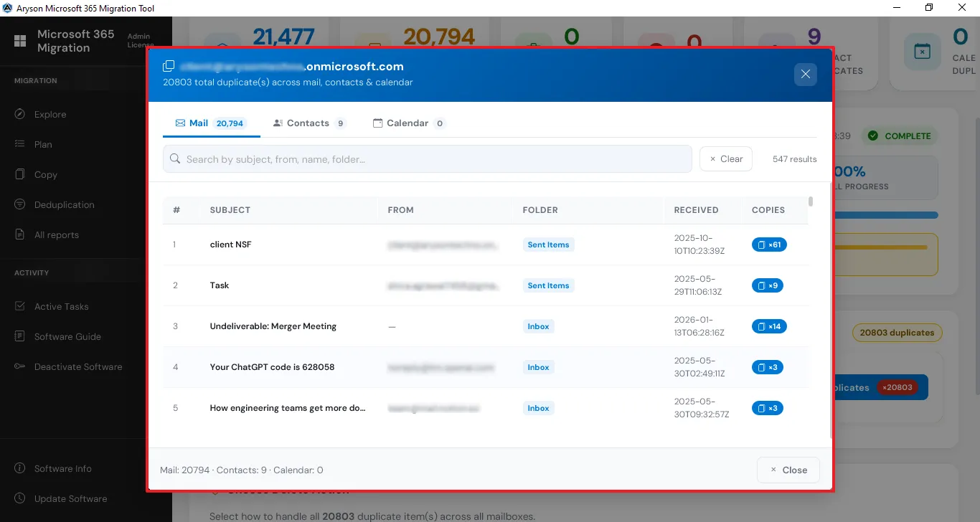Click the Plan list icon in sidebar
Screen dimensions: 980x522
click(x=20, y=144)
